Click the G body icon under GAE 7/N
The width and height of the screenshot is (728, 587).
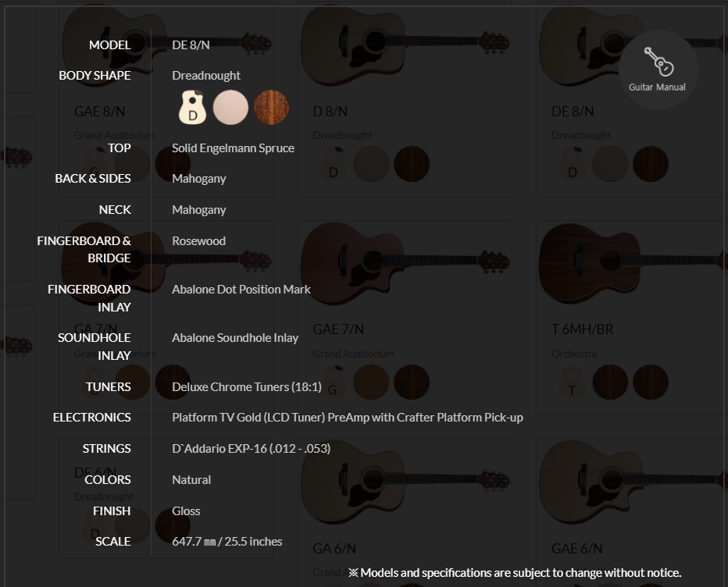(x=334, y=382)
